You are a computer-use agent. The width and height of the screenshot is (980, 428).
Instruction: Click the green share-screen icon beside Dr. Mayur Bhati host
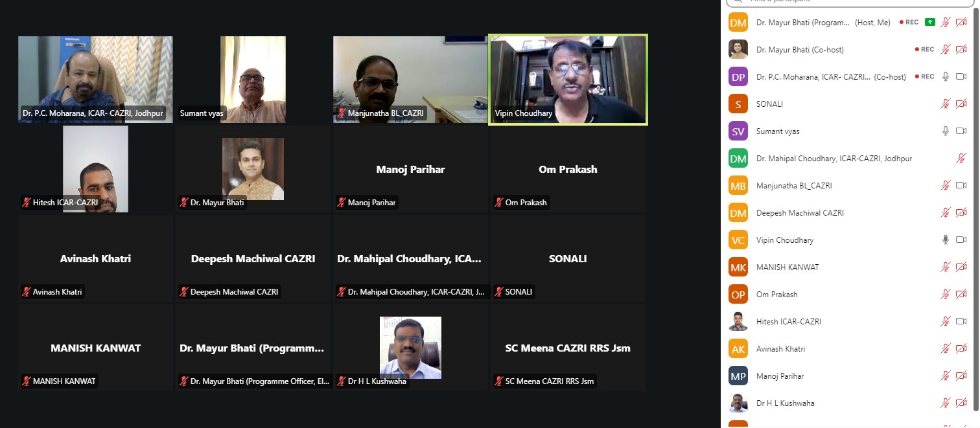pyautogui.click(x=930, y=22)
